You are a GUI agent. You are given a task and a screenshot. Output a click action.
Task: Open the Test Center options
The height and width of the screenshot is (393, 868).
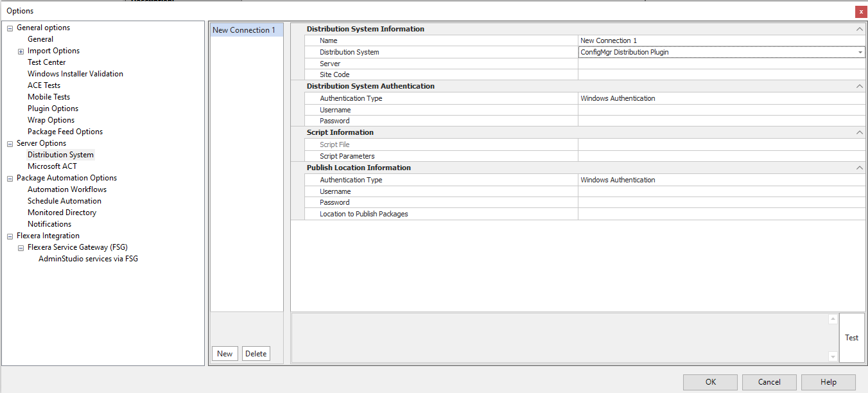(46, 62)
